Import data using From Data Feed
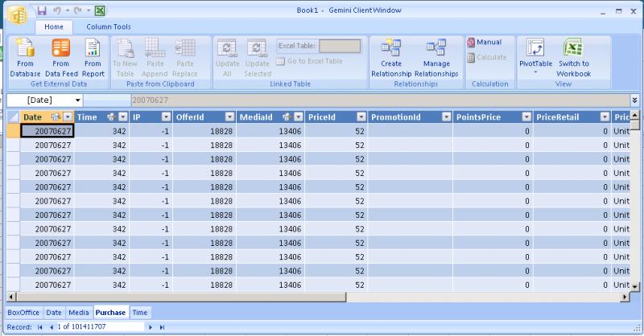The image size is (644, 336). click(61, 50)
